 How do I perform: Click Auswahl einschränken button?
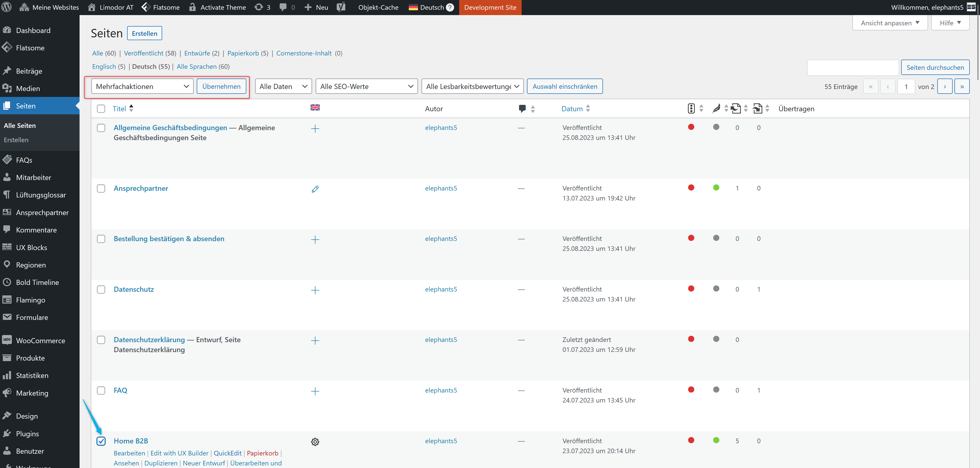[x=565, y=86]
